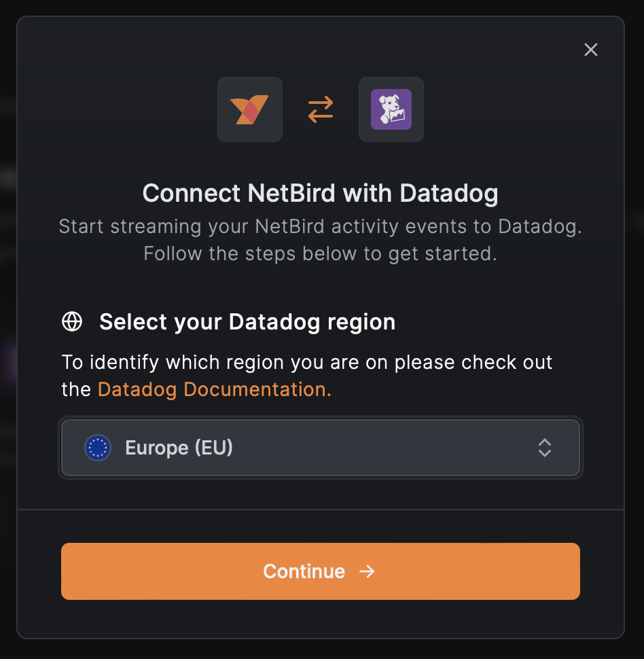Click the 'Connect NetBird with Datadog' title
The width and height of the screenshot is (644, 659).
320,193
